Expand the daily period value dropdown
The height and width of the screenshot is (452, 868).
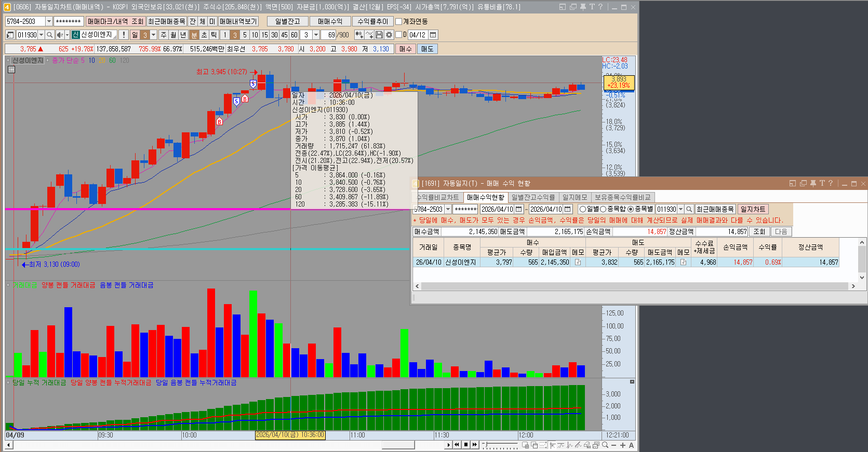(x=153, y=35)
